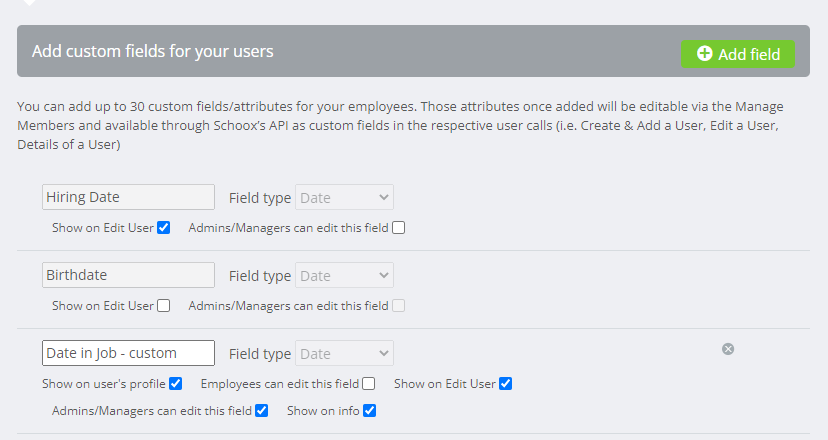
Task: Uncheck Show on user's profile
Action: pyautogui.click(x=176, y=383)
